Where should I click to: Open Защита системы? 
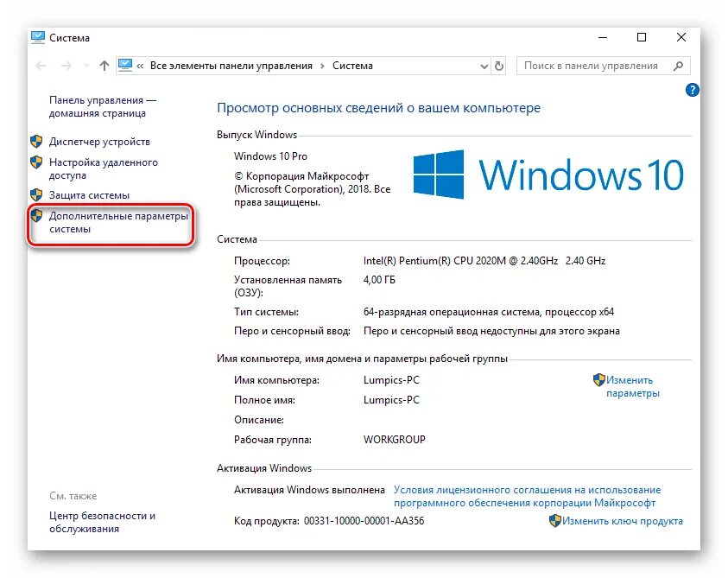point(89,195)
